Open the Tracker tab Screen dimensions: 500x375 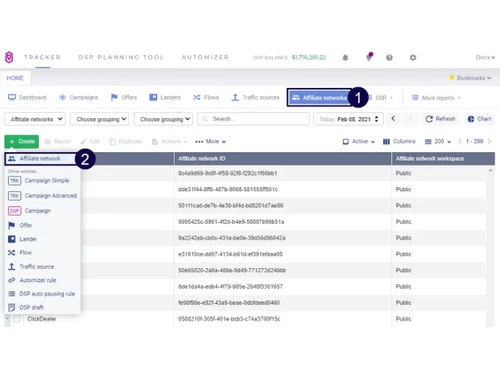(42, 57)
